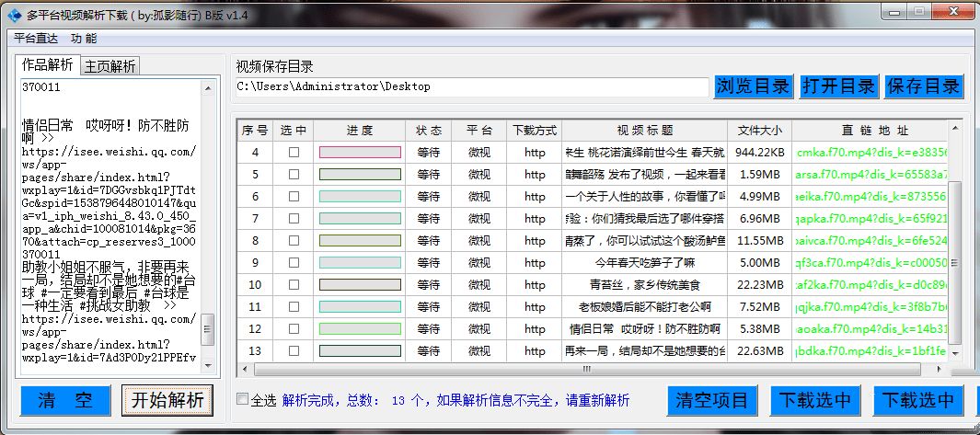Sort by the 文件大小 column header
The image size is (980, 435).
click(759, 131)
